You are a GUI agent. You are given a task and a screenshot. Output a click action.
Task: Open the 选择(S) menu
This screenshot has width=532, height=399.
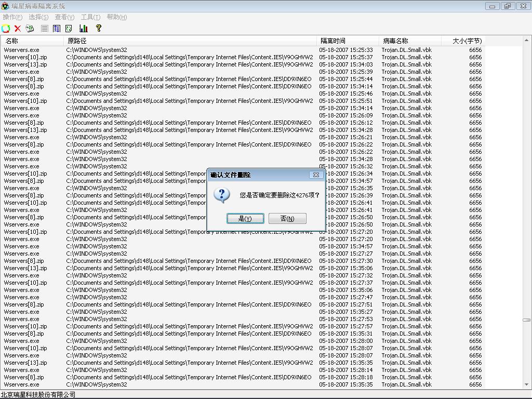pyautogui.click(x=38, y=17)
